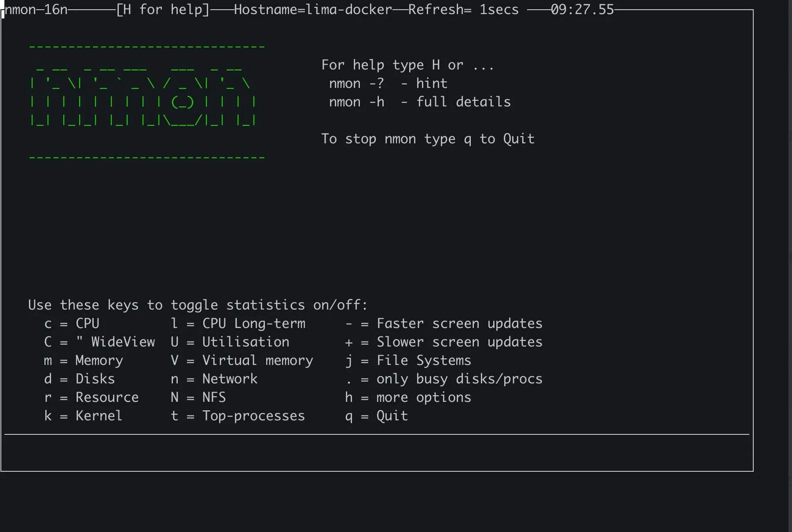Viewport: 792px width, 532px height.
Task: Click the 'U = Utilisation' entry
Action: click(230, 342)
